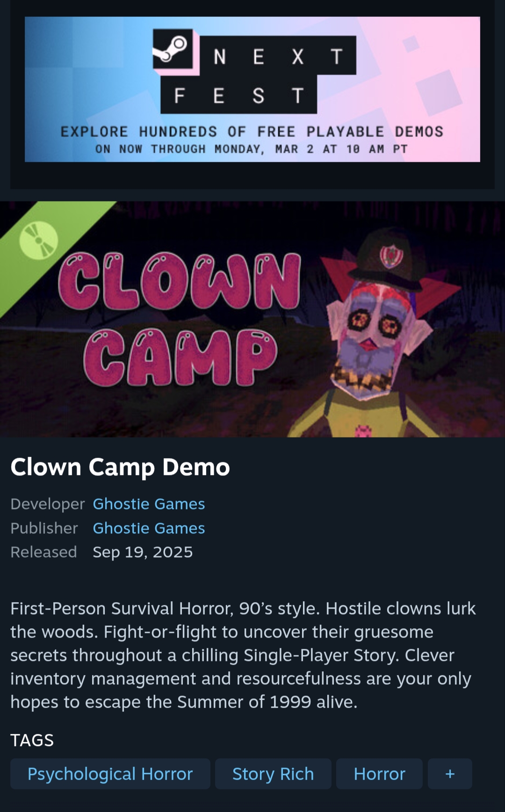Screen dimensions: 505x812
Task: Expand more tags with the plus button
Action: tap(450, 774)
